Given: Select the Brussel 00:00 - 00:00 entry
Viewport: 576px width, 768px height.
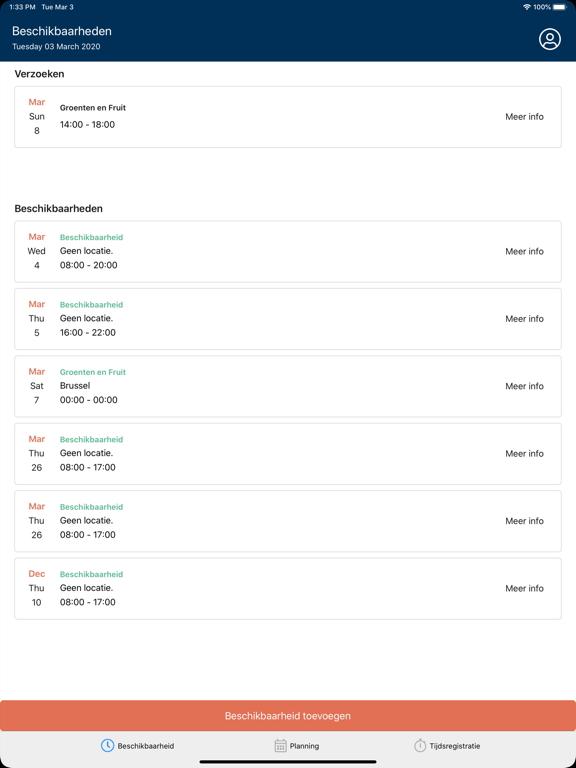Looking at the screenshot, I should [288, 386].
